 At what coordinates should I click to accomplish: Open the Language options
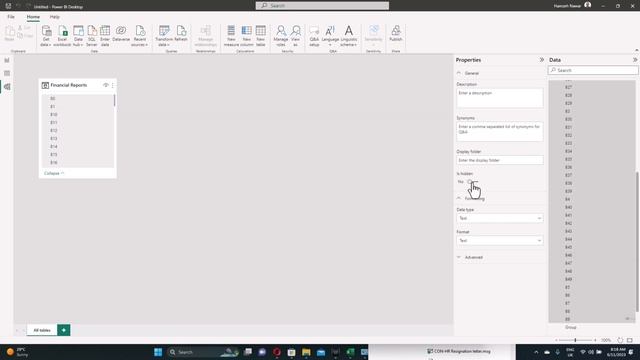tap(330, 36)
